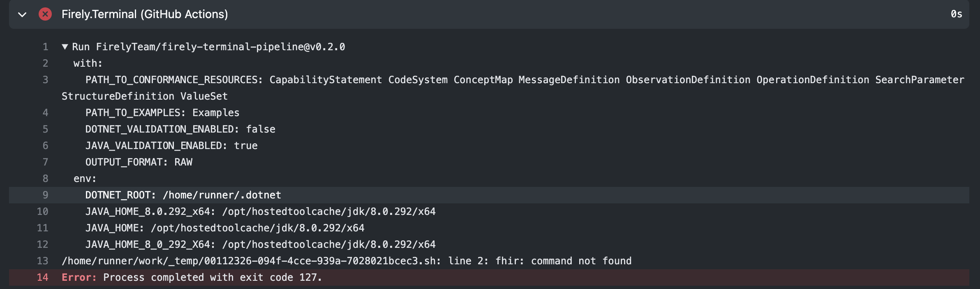This screenshot has height=289, width=980.
Task: Click the PATH_TO_EXAMPLES: Examples line
Action: pos(162,113)
